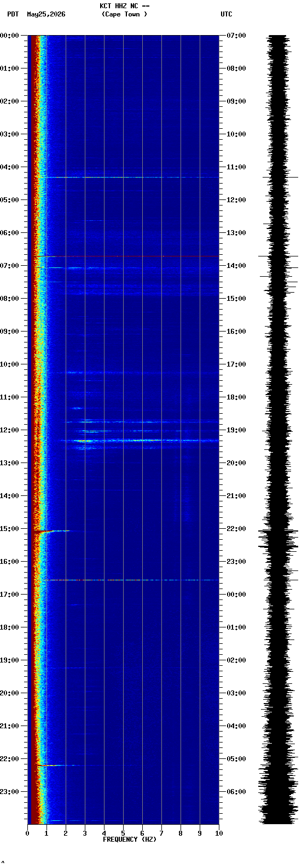
Task: Click the 00:00 label on UTC axis
Action: point(236,595)
